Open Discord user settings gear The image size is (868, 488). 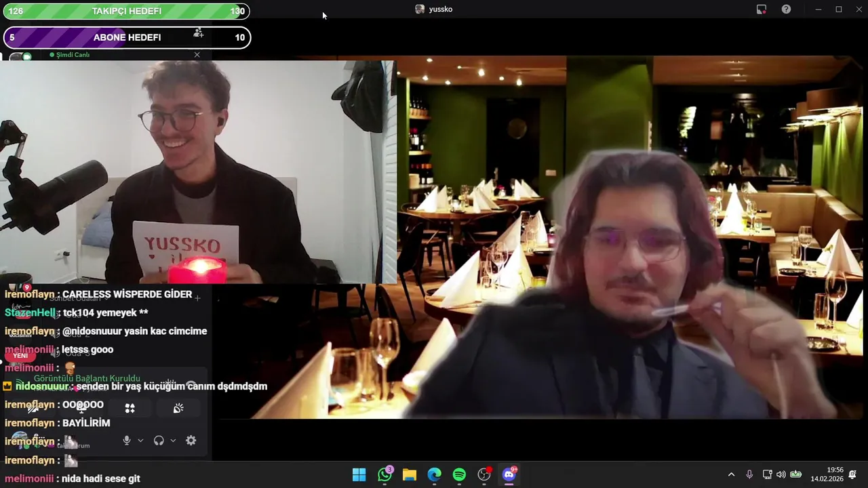click(x=191, y=441)
